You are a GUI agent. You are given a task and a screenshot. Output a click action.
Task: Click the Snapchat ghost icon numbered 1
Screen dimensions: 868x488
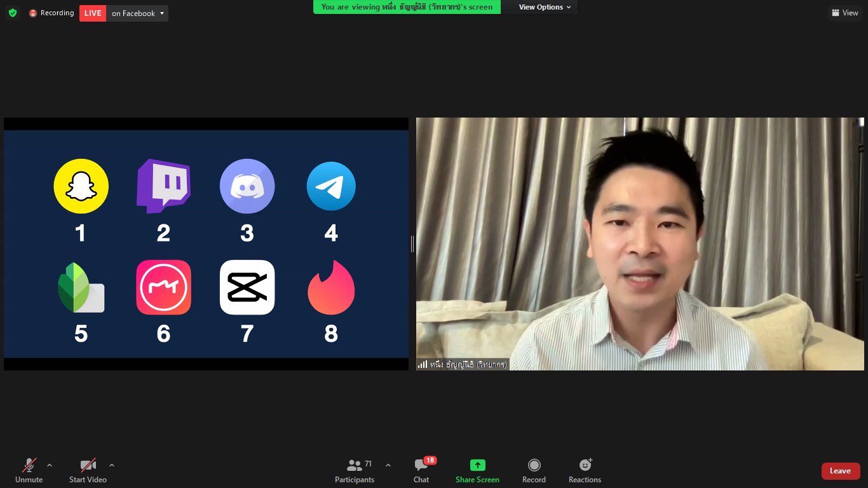[x=81, y=186]
